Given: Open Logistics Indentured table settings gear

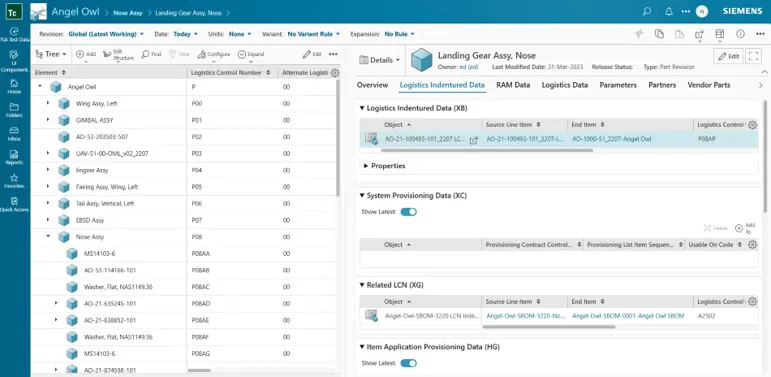Looking at the screenshot, I should coord(752,125).
